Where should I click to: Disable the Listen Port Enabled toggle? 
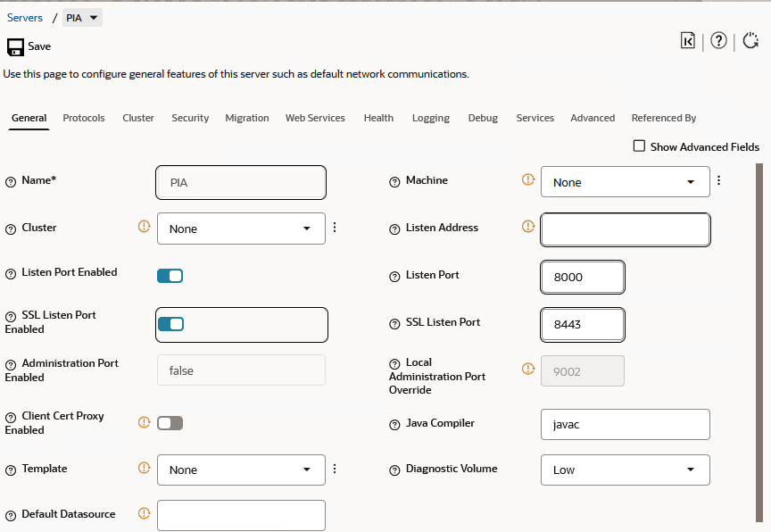(x=170, y=276)
